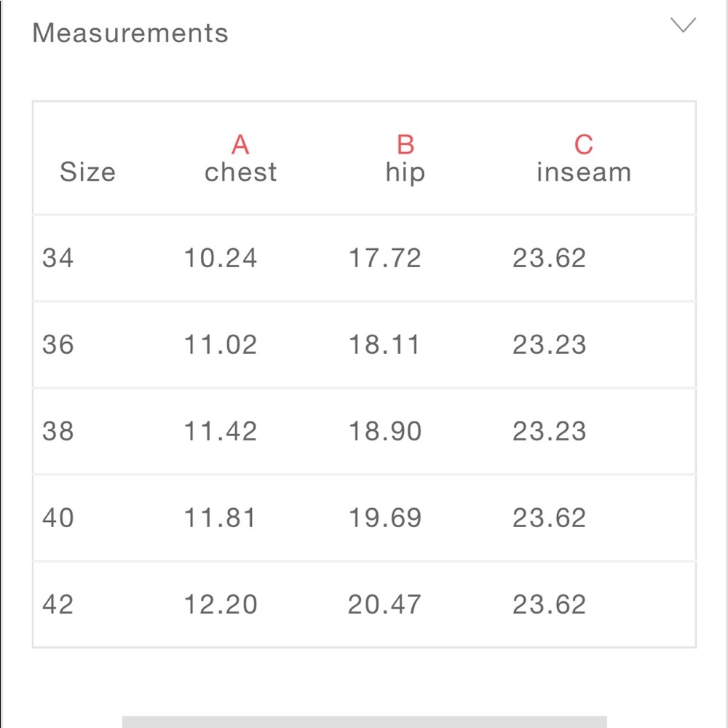Screen dimensions: 728x728
Task: Select the Size column header
Action: pos(88,172)
